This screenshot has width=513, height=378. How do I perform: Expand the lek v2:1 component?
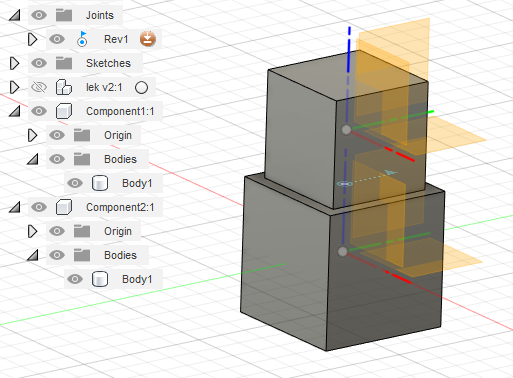point(14,87)
